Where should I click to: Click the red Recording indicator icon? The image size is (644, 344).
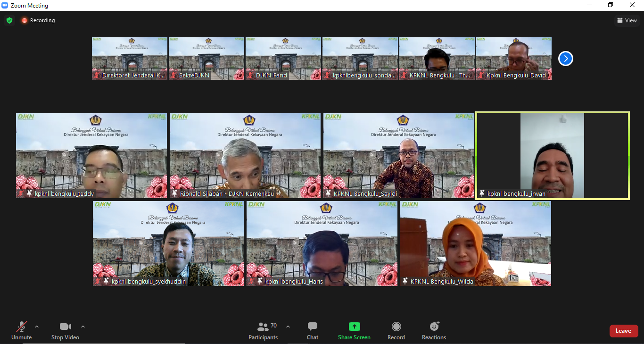pyautogui.click(x=25, y=20)
